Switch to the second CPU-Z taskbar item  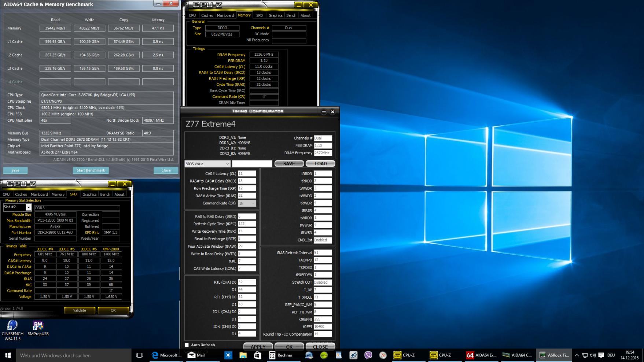(445, 355)
